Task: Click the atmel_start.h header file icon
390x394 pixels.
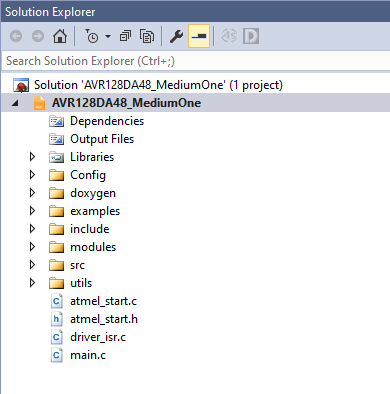Action: coord(56,319)
